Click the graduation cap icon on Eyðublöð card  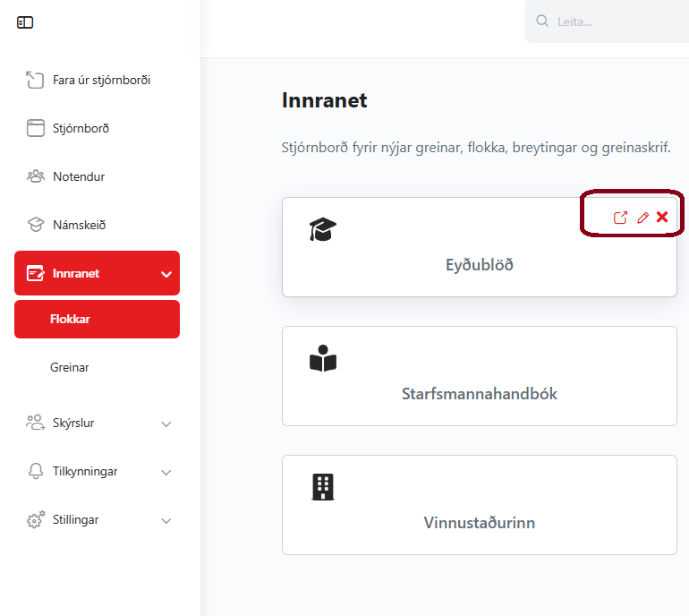click(323, 230)
